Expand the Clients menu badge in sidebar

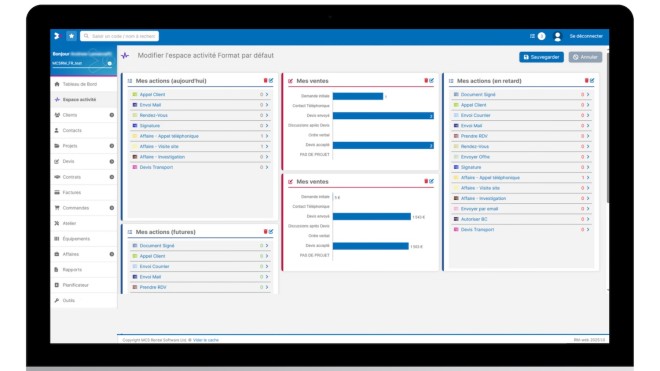pyautogui.click(x=112, y=115)
